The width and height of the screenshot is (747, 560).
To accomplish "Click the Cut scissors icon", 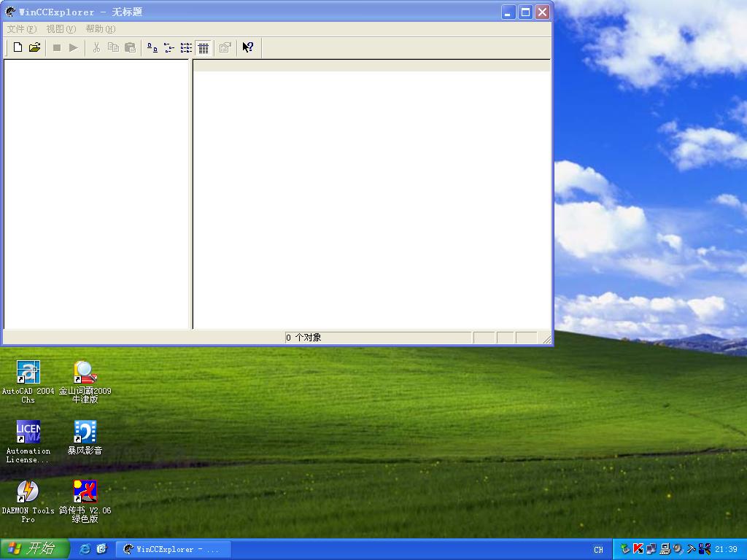I will 97,47.
